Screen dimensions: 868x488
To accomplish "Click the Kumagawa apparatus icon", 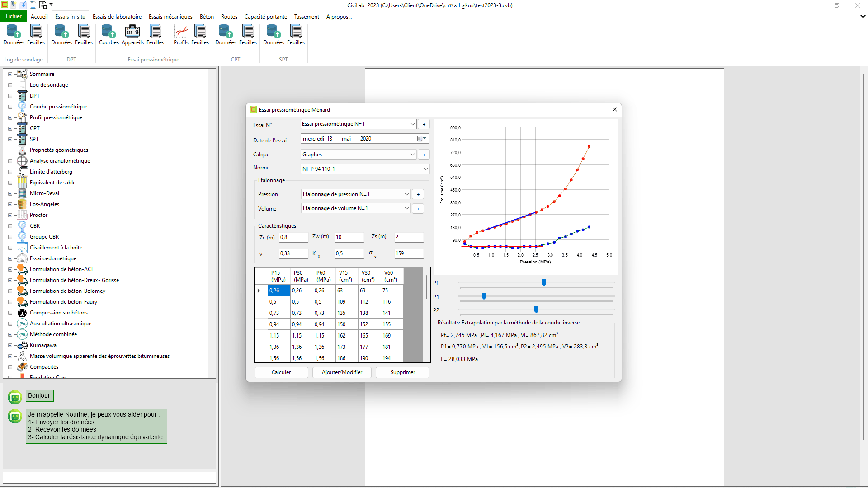I will (22, 345).
